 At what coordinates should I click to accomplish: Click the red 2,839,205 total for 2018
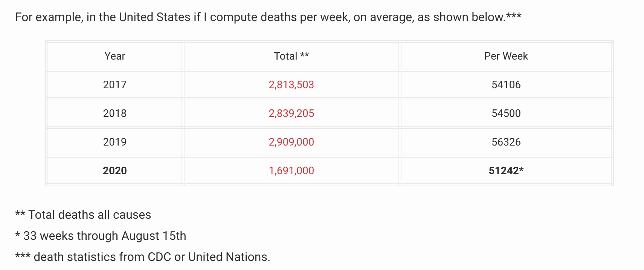(291, 113)
